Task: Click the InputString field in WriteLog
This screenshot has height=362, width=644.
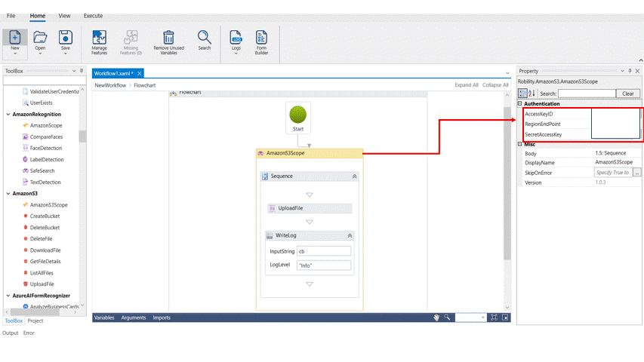Action: (x=323, y=251)
